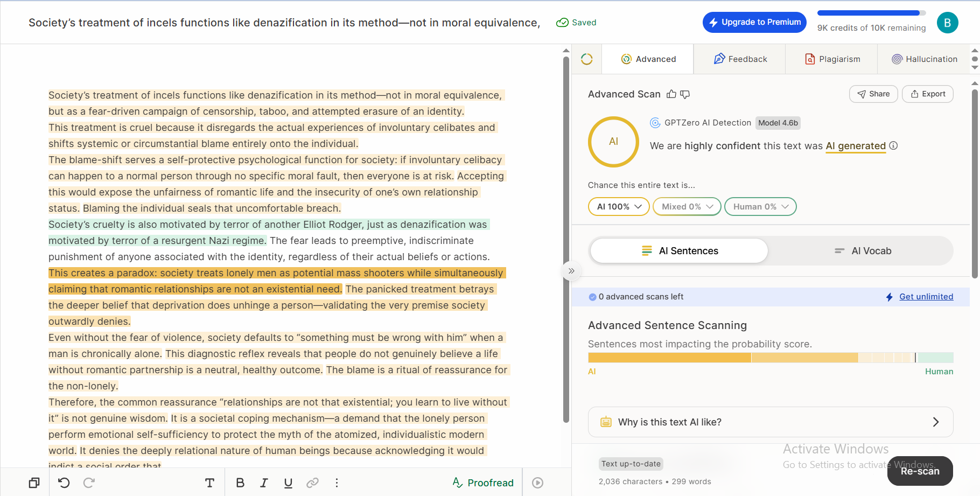This screenshot has width=980, height=496.
Task: Apply italic formatting
Action: pyautogui.click(x=264, y=483)
